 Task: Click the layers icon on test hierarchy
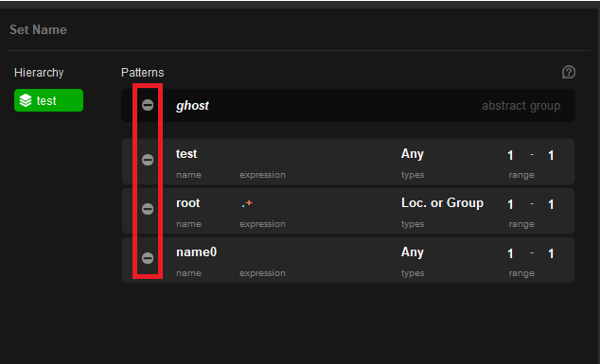(x=26, y=100)
